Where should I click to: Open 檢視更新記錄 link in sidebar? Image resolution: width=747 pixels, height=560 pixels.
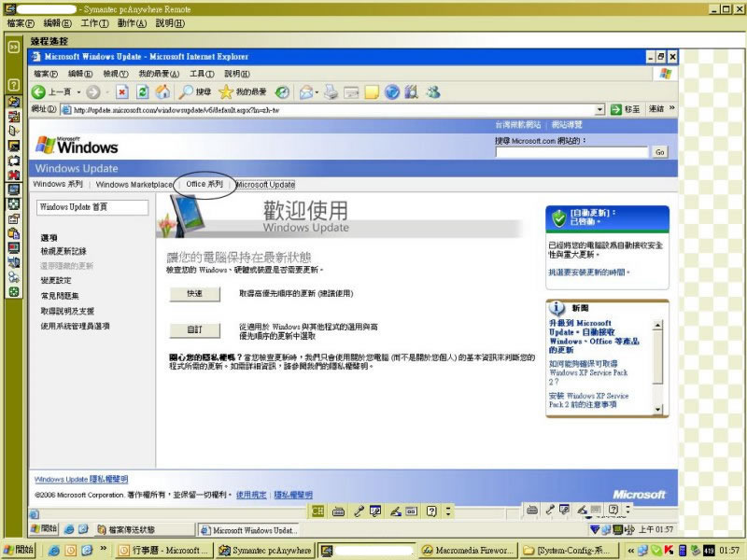point(63,251)
